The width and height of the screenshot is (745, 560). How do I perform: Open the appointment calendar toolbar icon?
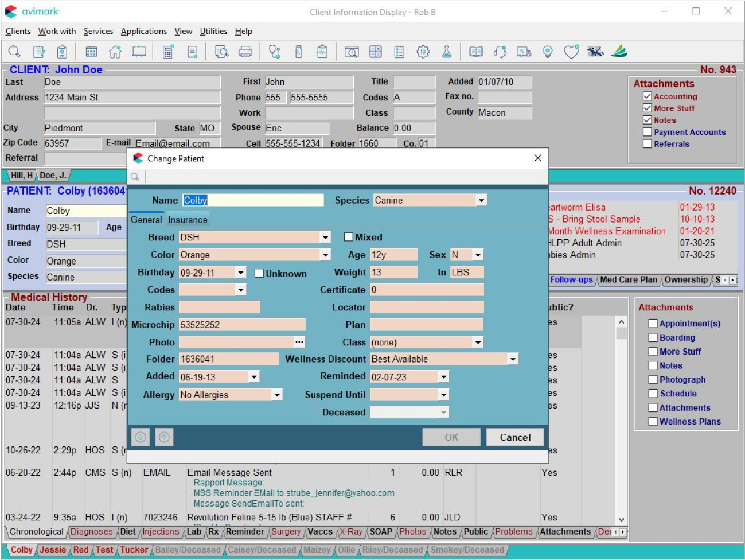(91, 52)
